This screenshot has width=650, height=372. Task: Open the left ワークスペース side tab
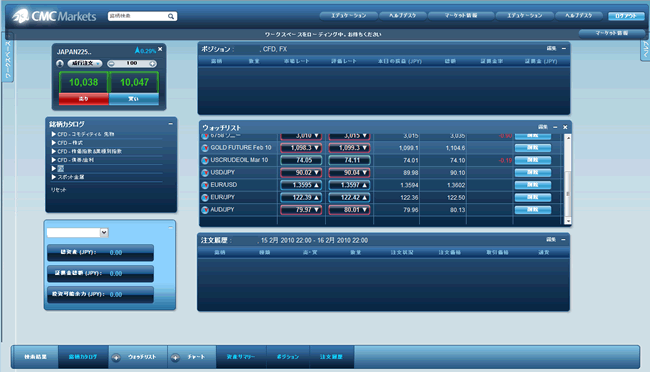[x=7, y=58]
